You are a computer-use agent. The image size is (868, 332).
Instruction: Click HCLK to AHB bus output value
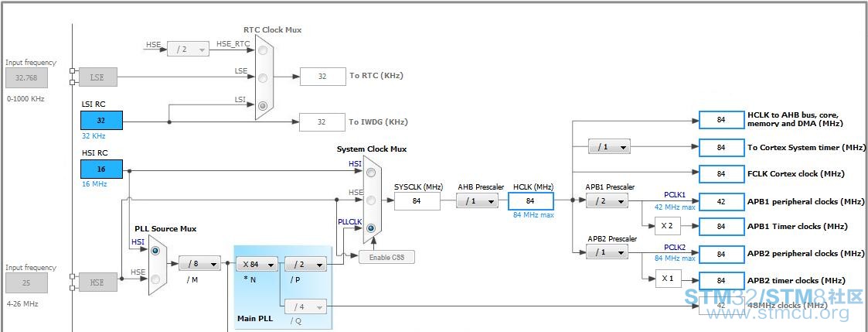[721, 120]
